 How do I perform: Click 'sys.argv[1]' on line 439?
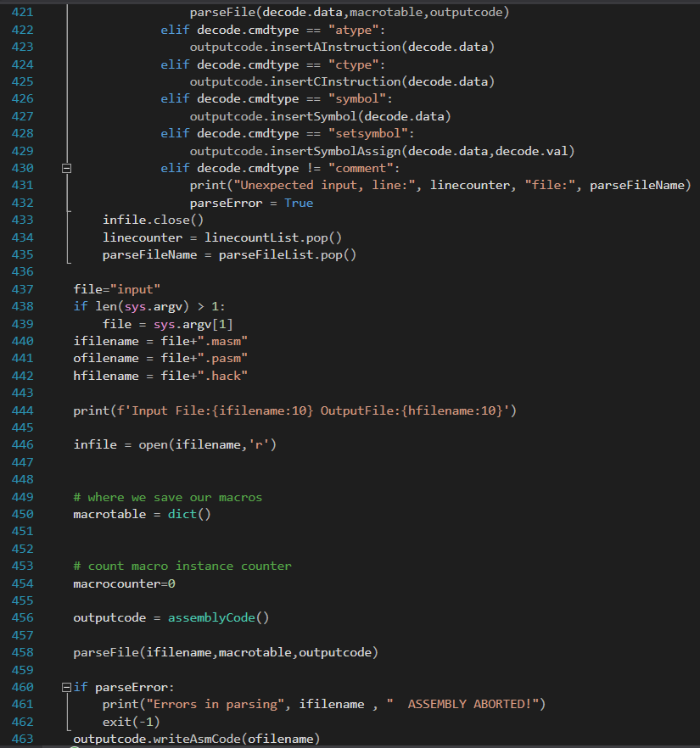(x=193, y=324)
